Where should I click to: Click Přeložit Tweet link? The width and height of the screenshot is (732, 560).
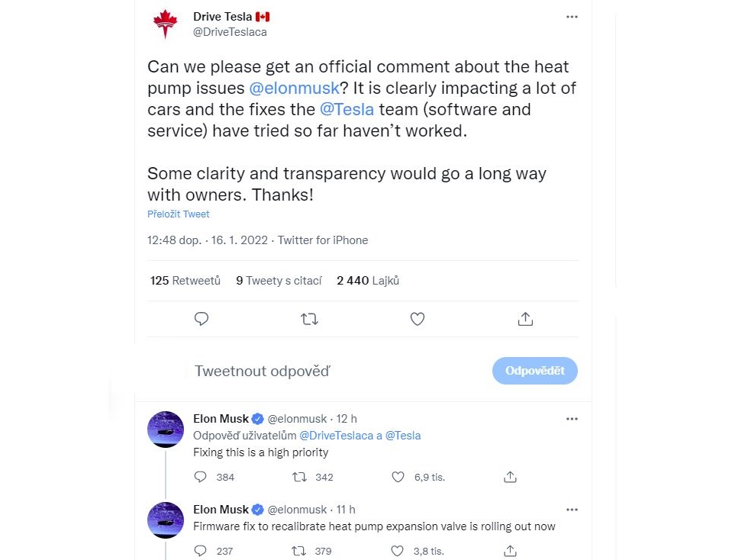pyautogui.click(x=179, y=214)
